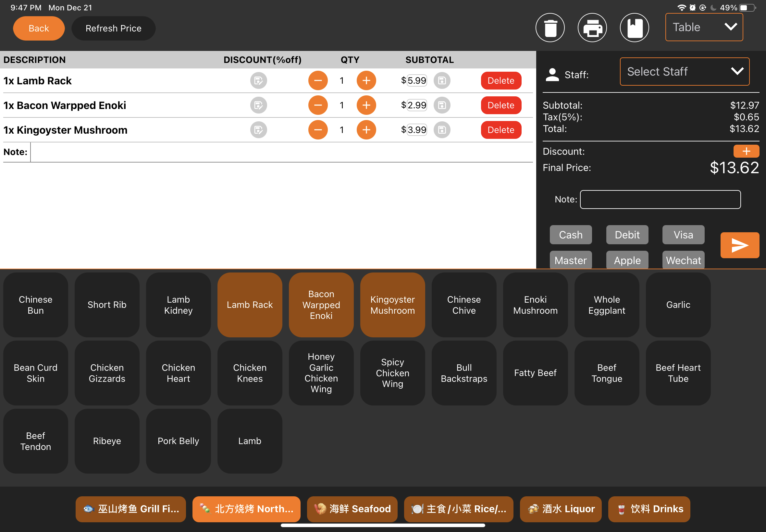Click the takeout bag icon in the top bar
Image resolution: width=766 pixels, height=532 pixels.
point(634,28)
